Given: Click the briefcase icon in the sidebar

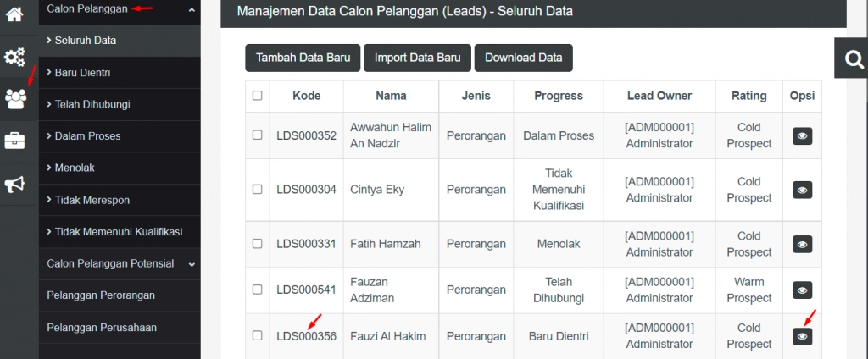Looking at the screenshot, I should coord(14,141).
